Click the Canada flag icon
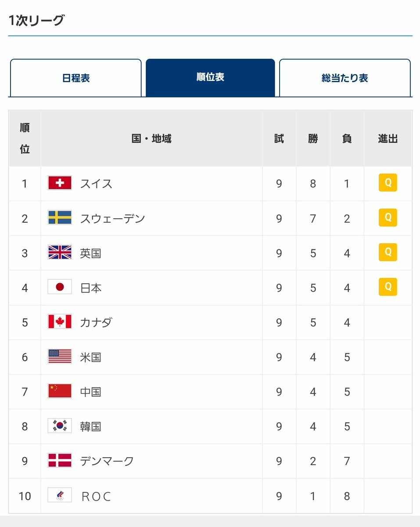Viewport: 420px width, 527px height. 60,322
